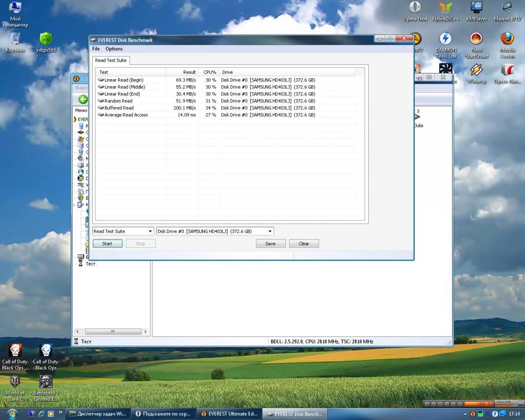The width and height of the screenshot is (525, 420).
Task: Switch to EVEREST Ultimate Ed... taskbar button
Action: pyautogui.click(x=229, y=413)
